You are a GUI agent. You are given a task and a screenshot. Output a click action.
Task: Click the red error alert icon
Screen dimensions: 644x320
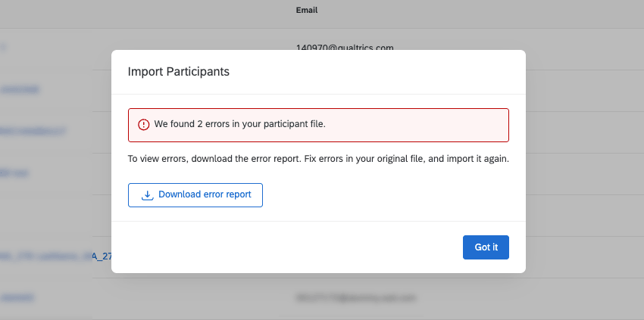pos(144,125)
